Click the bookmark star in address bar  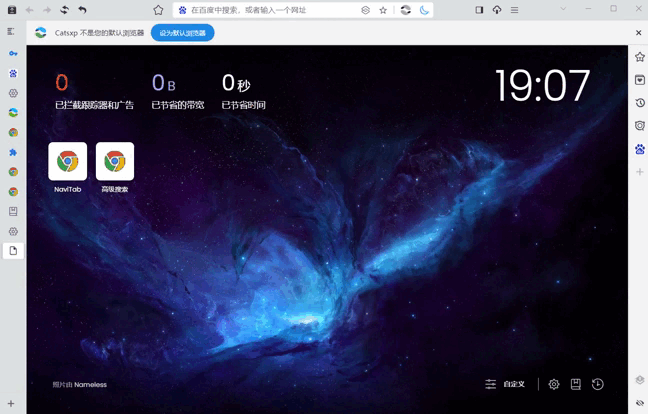coord(383,10)
